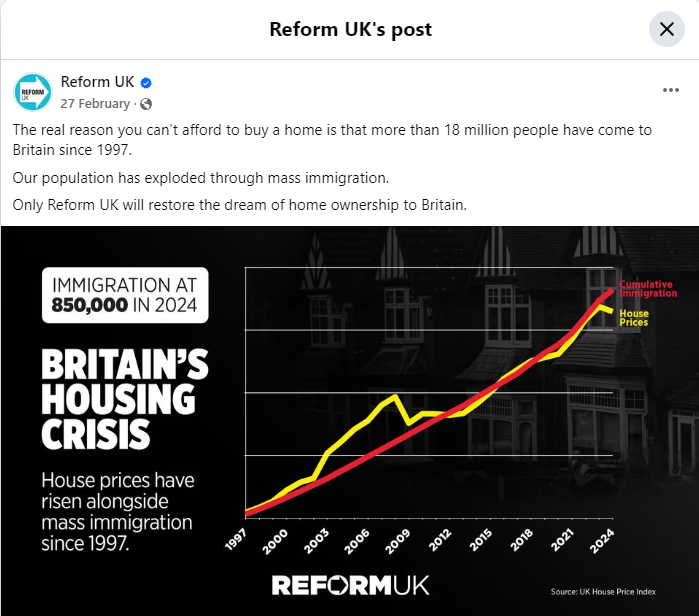Close the Reform UK's post dialog

pyautogui.click(x=666, y=29)
